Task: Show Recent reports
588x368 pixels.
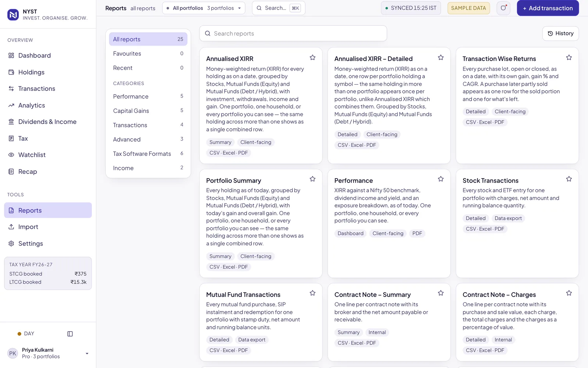Action: tap(148, 68)
